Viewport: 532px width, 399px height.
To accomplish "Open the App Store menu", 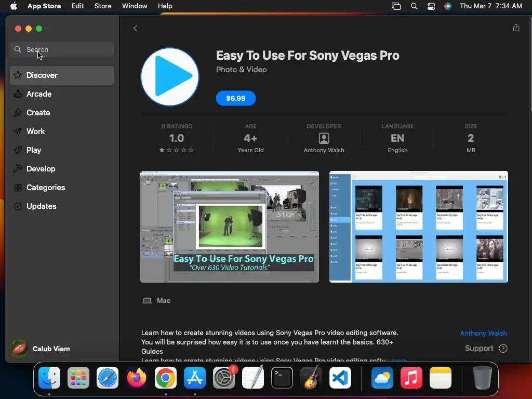I will (x=44, y=6).
